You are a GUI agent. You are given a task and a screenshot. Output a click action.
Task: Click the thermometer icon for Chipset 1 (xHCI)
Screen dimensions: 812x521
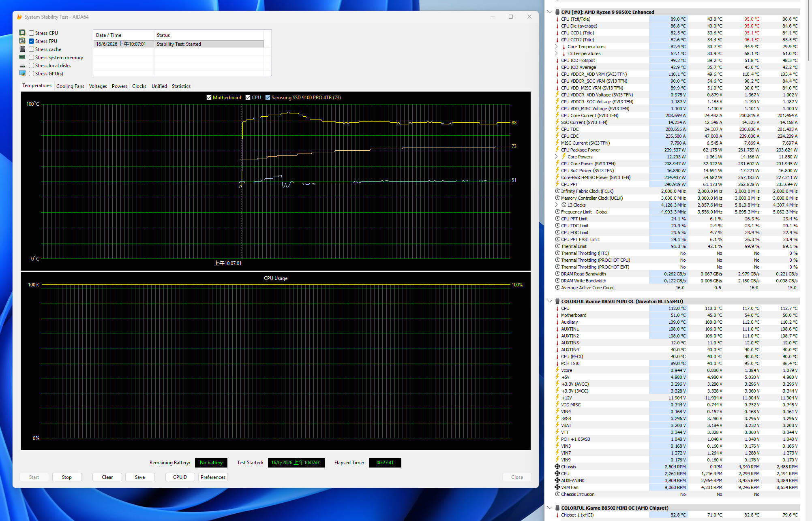coord(557,515)
